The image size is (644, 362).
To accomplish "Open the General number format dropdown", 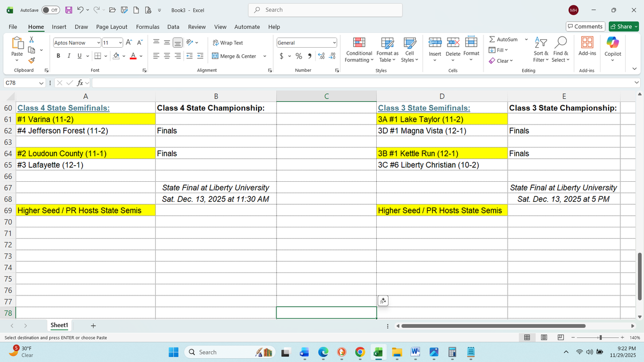I will click(x=334, y=42).
